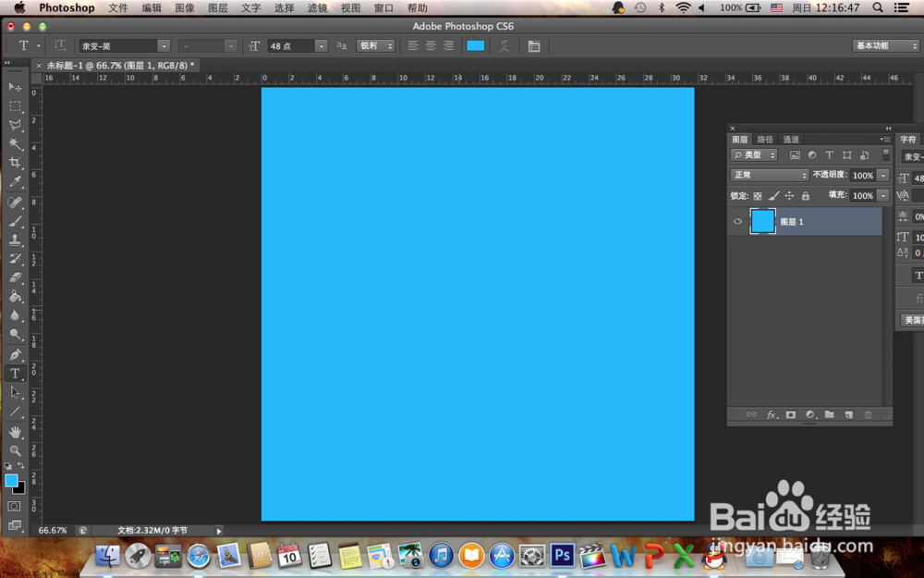Select the Brush tool
Screen dimensions: 924x578
tap(16, 221)
